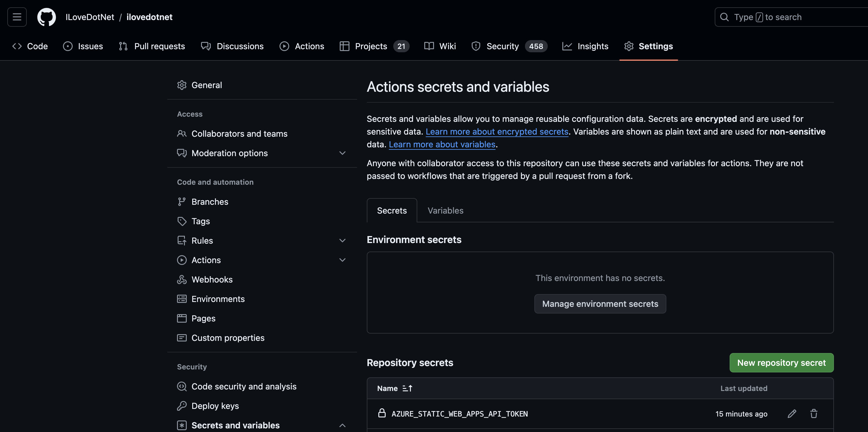Switch to the Secrets tab
This screenshot has height=432, width=868.
click(x=392, y=211)
